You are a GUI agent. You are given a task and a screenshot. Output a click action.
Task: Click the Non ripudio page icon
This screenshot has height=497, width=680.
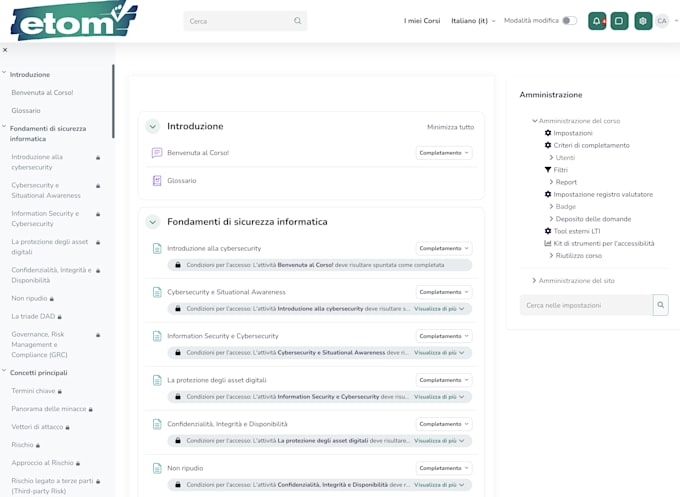157,468
